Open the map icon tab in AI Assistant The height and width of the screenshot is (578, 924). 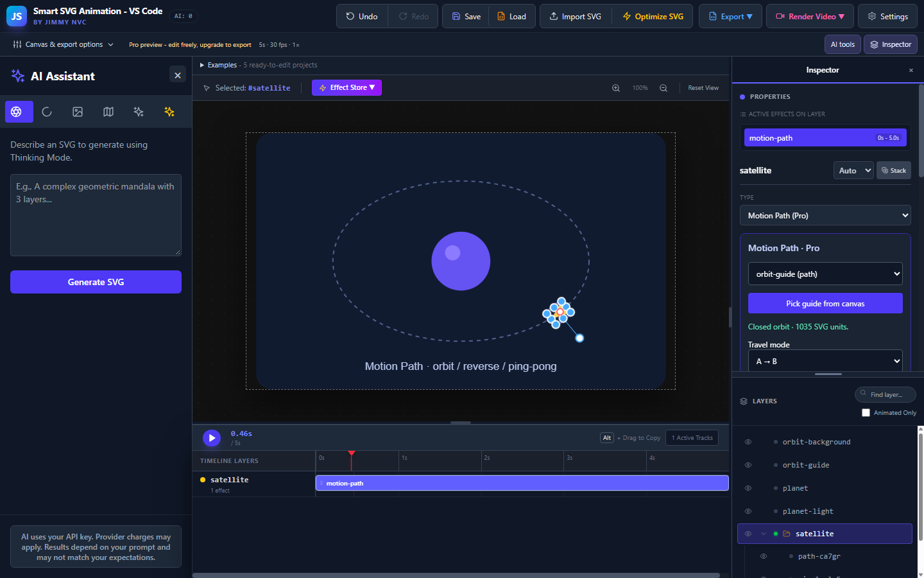pos(108,112)
